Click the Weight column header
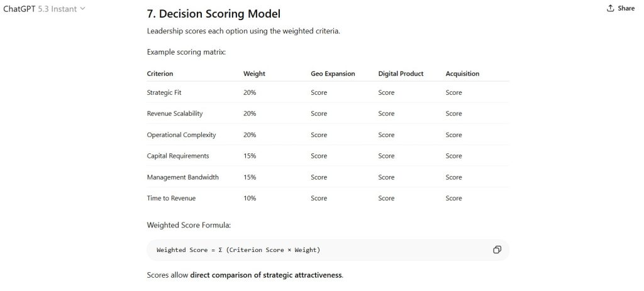Screen dimensions: 644x291 254,74
